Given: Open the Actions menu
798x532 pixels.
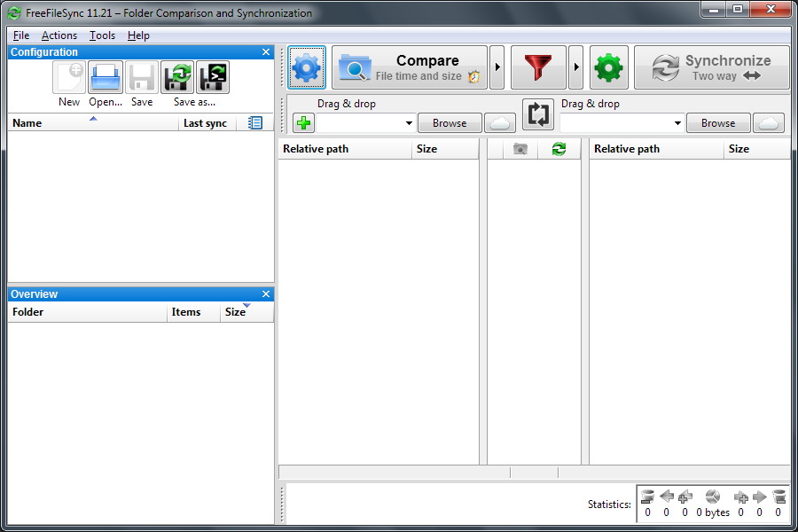Looking at the screenshot, I should click(x=59, y=35).
